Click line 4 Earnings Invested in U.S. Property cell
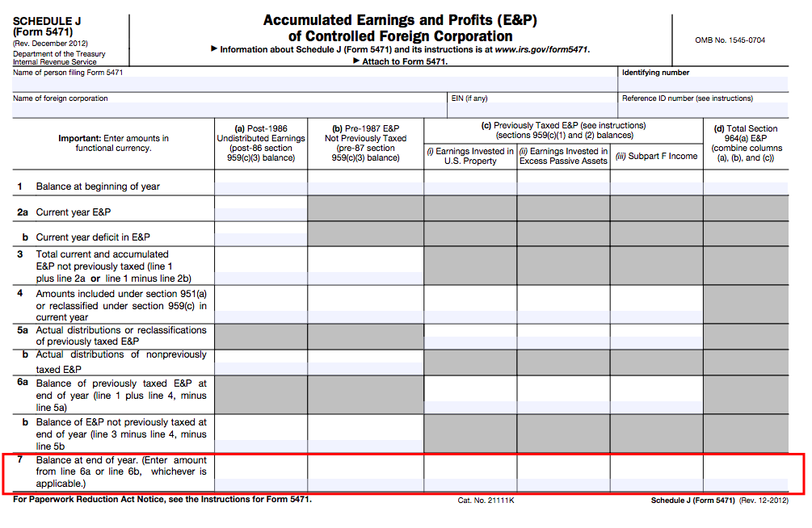 coord(470,316)
